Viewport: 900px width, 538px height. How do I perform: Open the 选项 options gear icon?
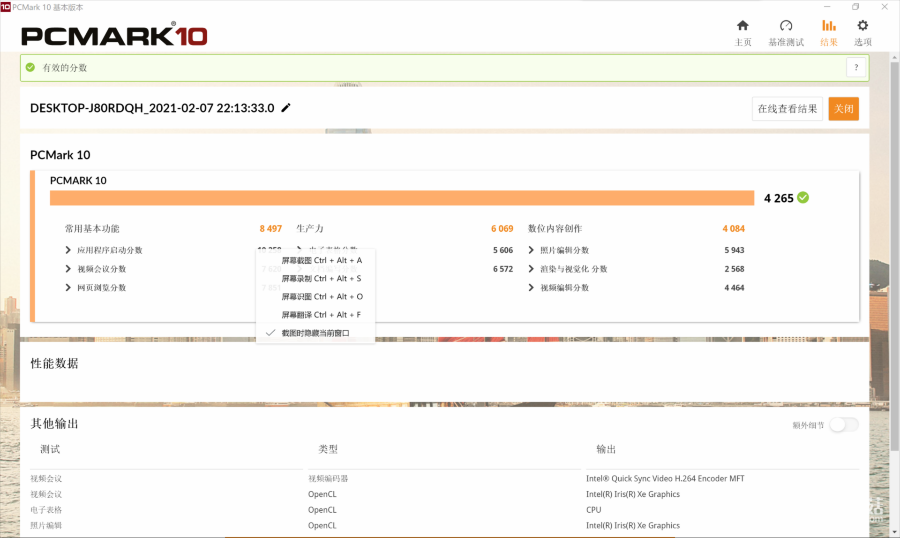pyautogui.click(x=863, y=25)
